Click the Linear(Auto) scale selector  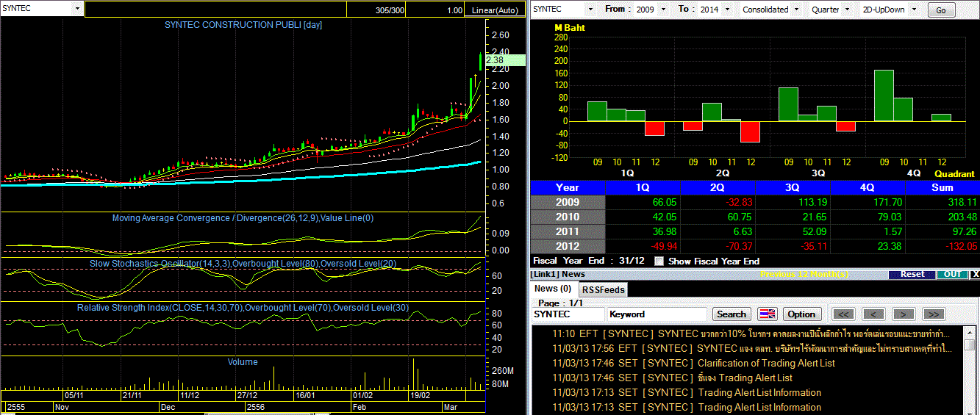[x=495, y=10]
